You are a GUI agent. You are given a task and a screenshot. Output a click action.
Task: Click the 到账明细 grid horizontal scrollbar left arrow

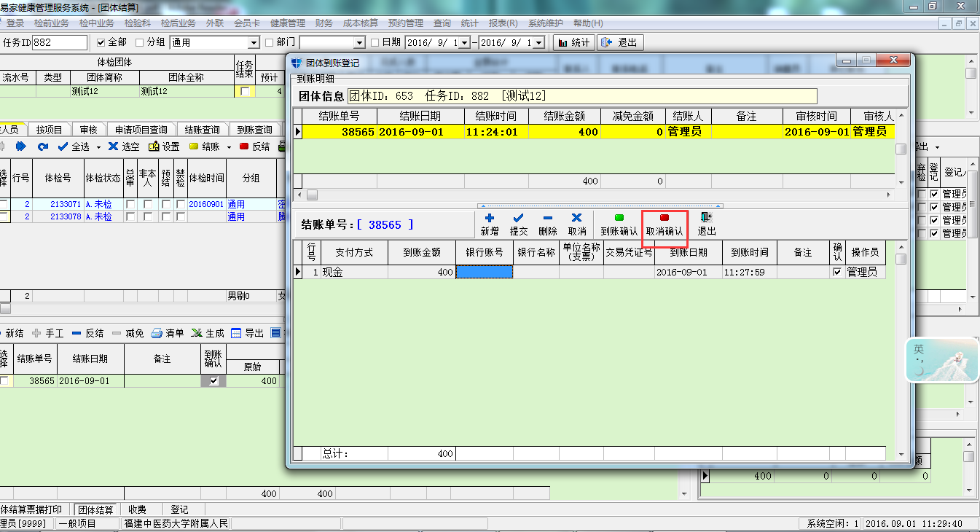[298, 195]
